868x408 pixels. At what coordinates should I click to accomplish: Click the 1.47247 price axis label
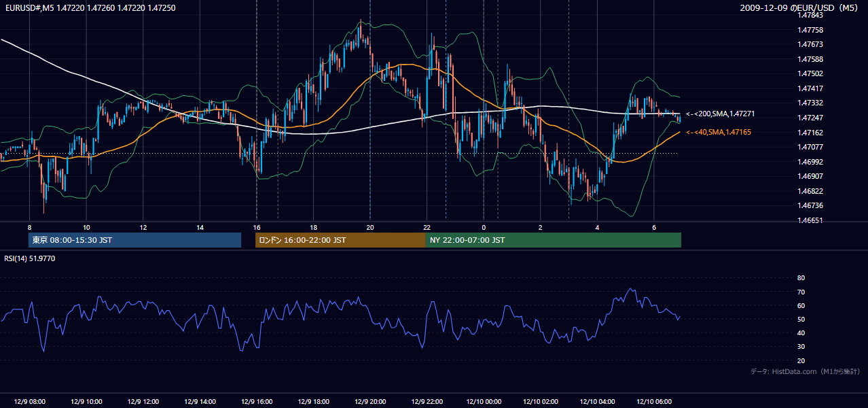pos(810,118)
